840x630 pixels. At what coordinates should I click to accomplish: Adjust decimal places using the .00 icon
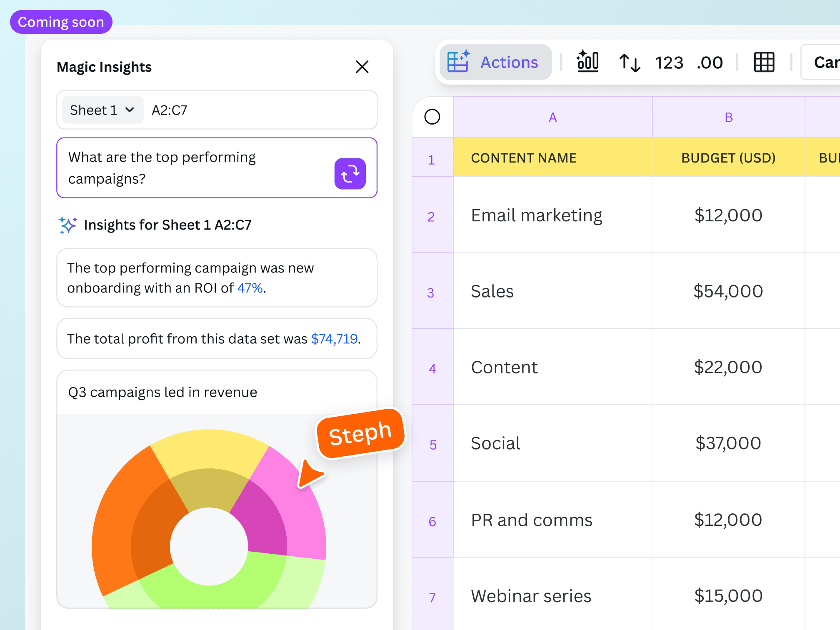pos(710,62)
